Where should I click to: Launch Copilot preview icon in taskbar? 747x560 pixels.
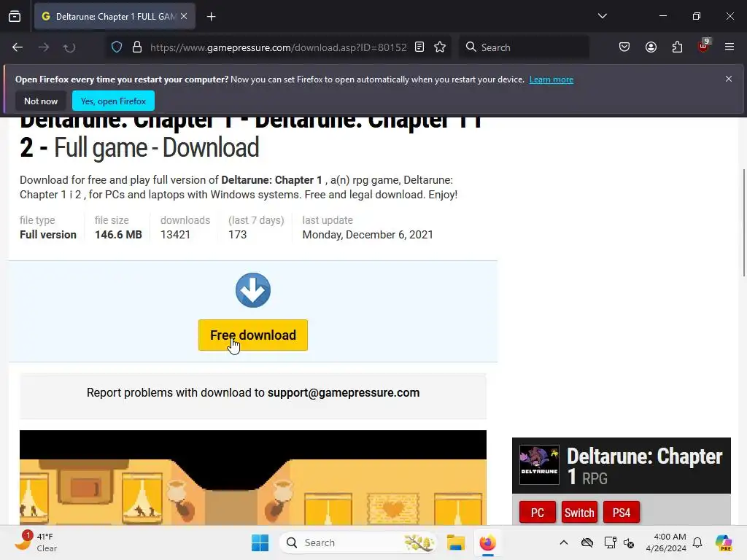coord(724,542)
